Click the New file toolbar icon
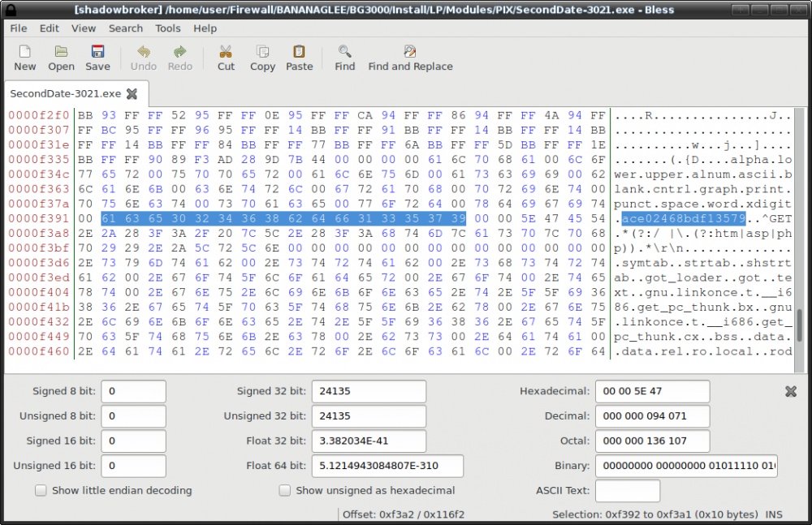 24,52
